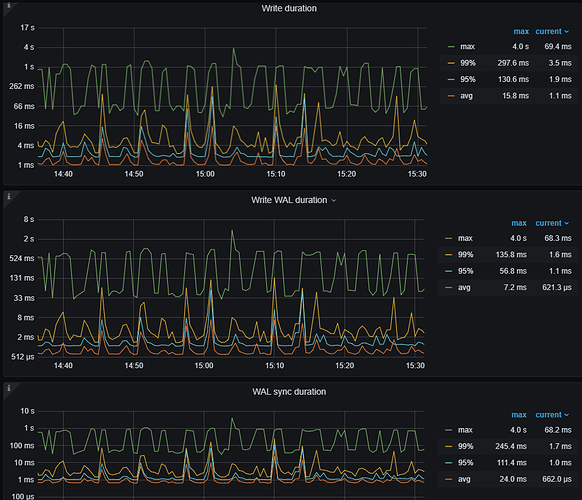Click the 524 ms y-axis label in Write WAL duration
The width and height of the screenshot is (582, 500).
22,258
